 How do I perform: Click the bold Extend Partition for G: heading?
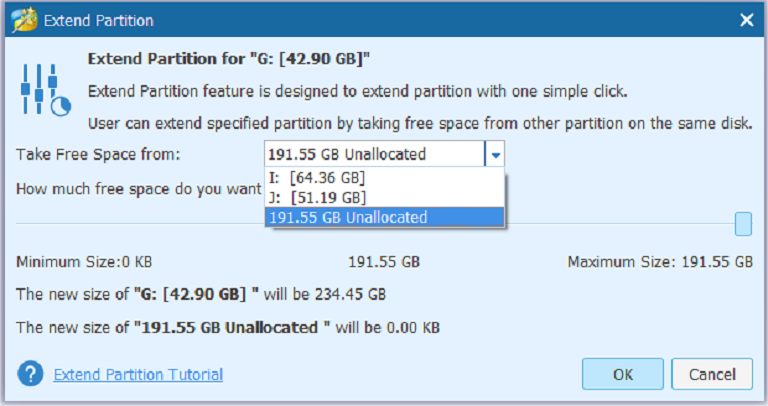tap(229, 59)
